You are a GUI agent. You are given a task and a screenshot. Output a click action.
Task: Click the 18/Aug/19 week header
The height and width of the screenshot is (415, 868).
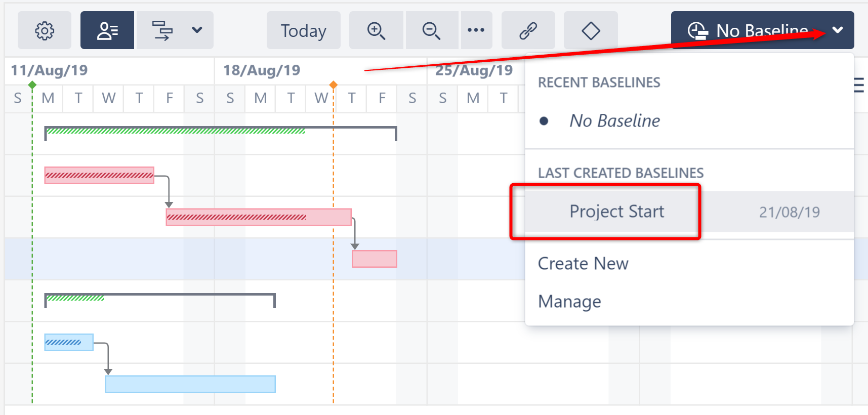(262, 70)
